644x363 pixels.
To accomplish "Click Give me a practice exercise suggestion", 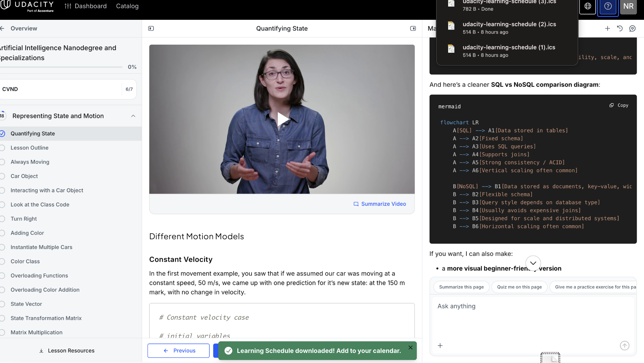I will (x=593, y=287).
